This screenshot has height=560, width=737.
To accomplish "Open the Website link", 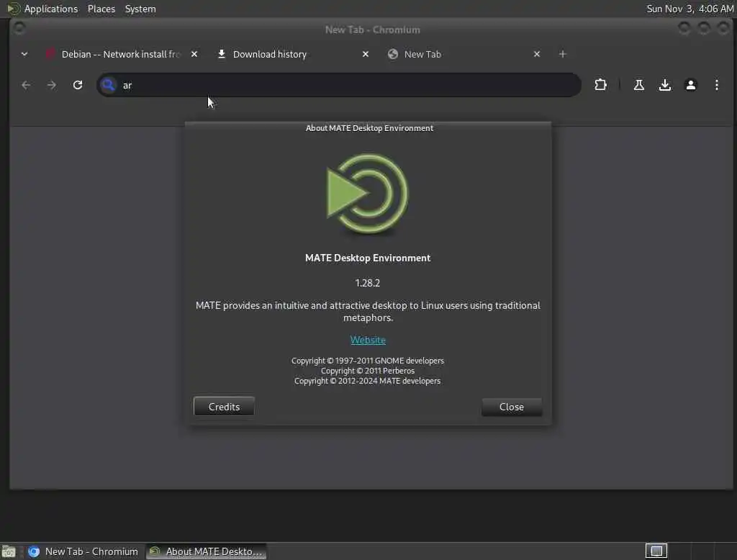I will [x=368, y=340].
